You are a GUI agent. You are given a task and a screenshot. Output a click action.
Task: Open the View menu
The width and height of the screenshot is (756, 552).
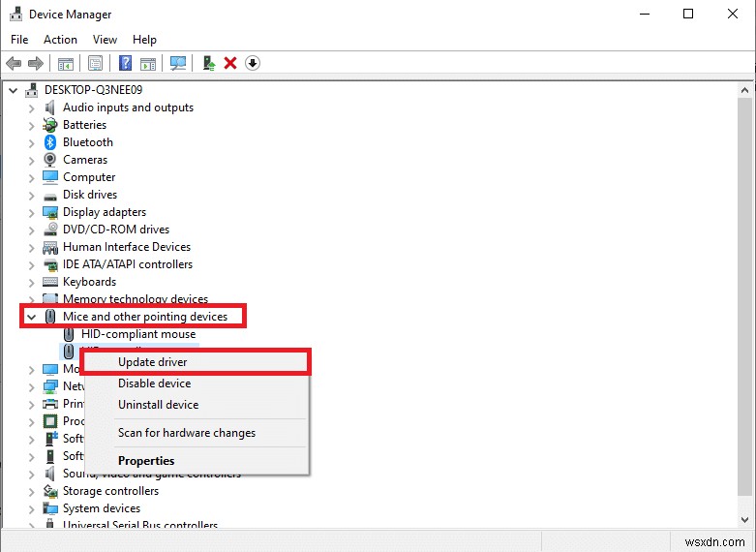coord(105,40)
